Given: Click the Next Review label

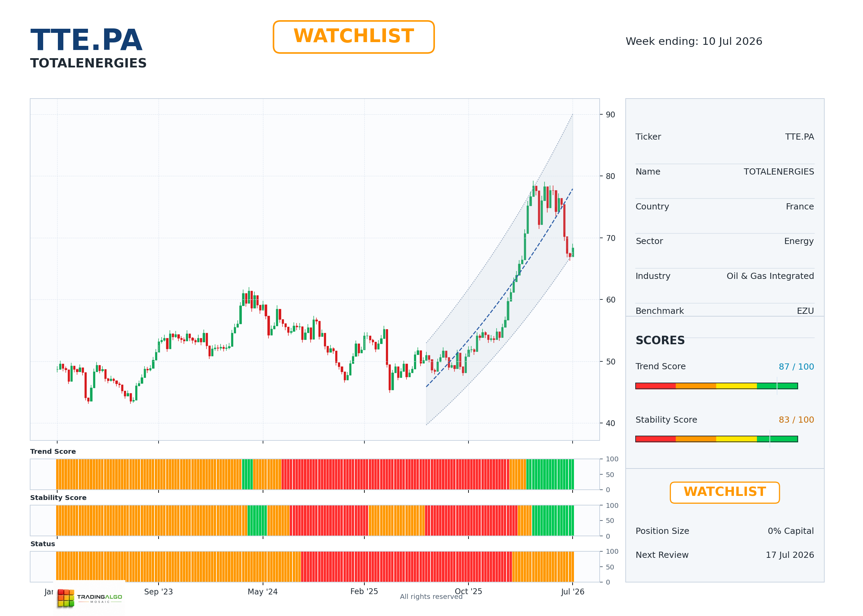Looking at the screenshot, I should coord(662,555).
